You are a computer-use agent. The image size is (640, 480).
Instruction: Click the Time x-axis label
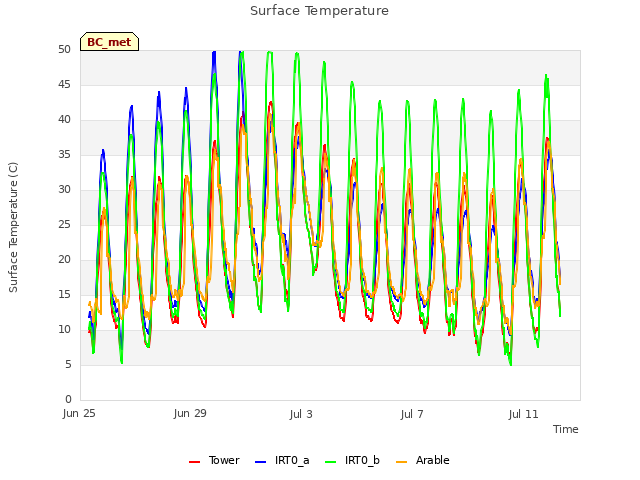(x=566, y=429)
